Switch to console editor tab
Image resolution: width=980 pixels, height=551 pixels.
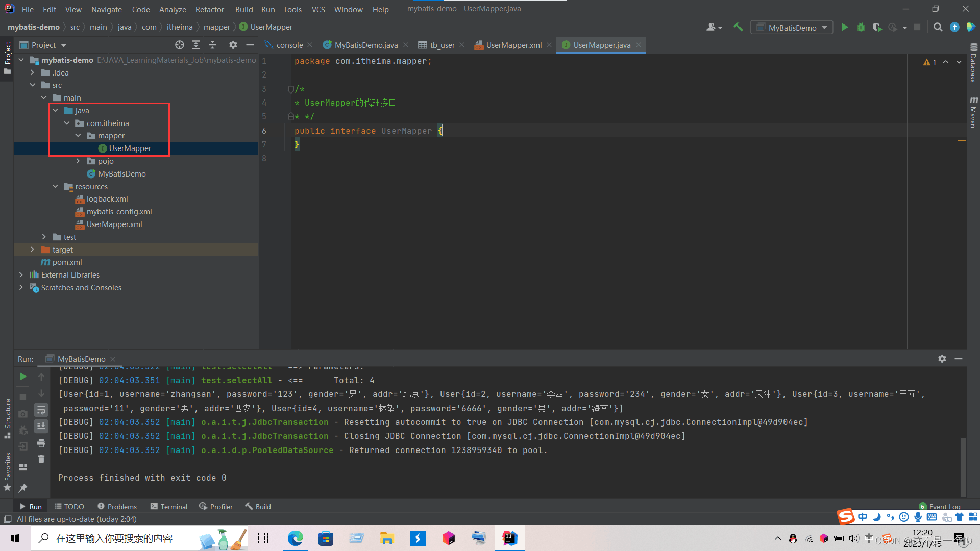tap(289, 45)
